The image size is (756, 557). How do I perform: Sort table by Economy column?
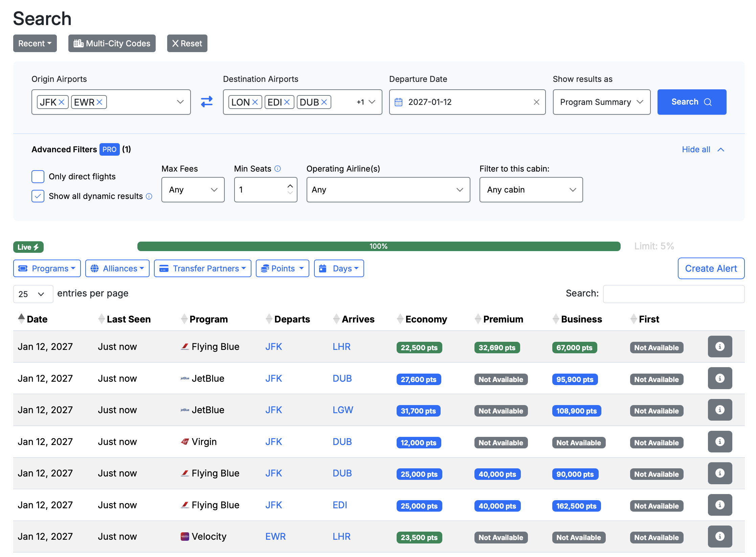click(422, 319)
